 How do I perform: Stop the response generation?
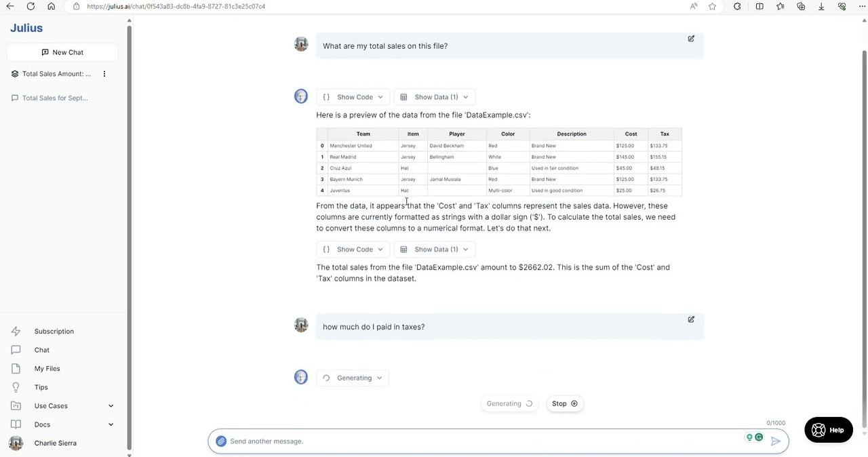tap(564, 403)
